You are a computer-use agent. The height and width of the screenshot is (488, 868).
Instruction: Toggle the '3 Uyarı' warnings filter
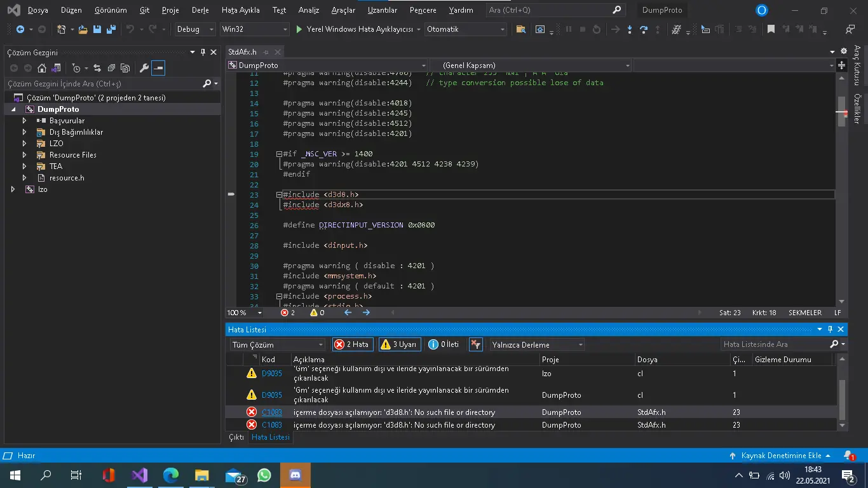pyautogui.click(x=399, y=344)
